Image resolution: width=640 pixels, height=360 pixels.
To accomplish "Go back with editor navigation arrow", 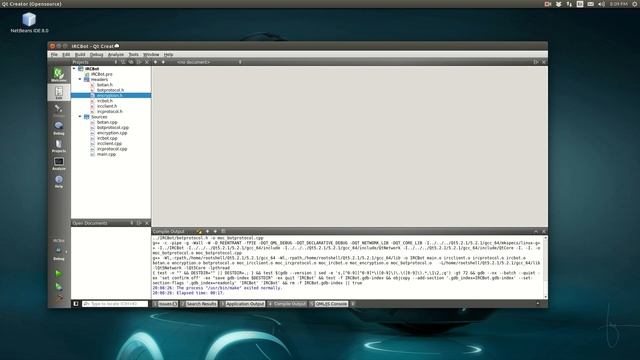I will click(156, 62).
